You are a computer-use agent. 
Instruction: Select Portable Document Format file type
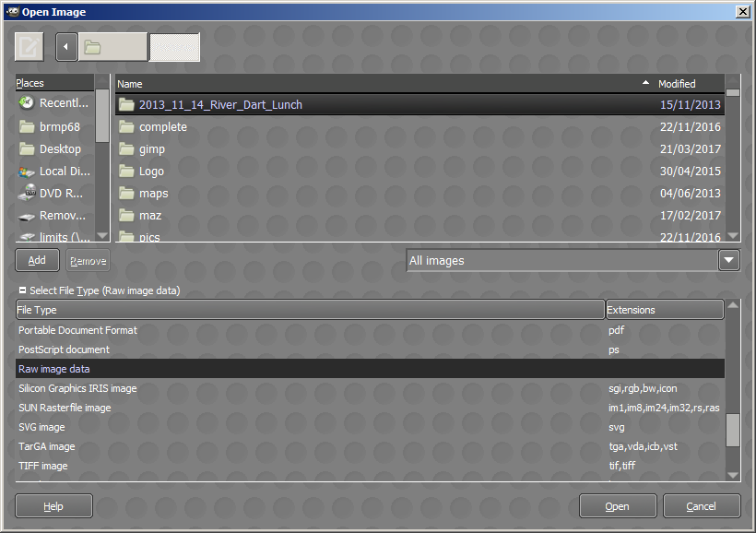(370, 330)
